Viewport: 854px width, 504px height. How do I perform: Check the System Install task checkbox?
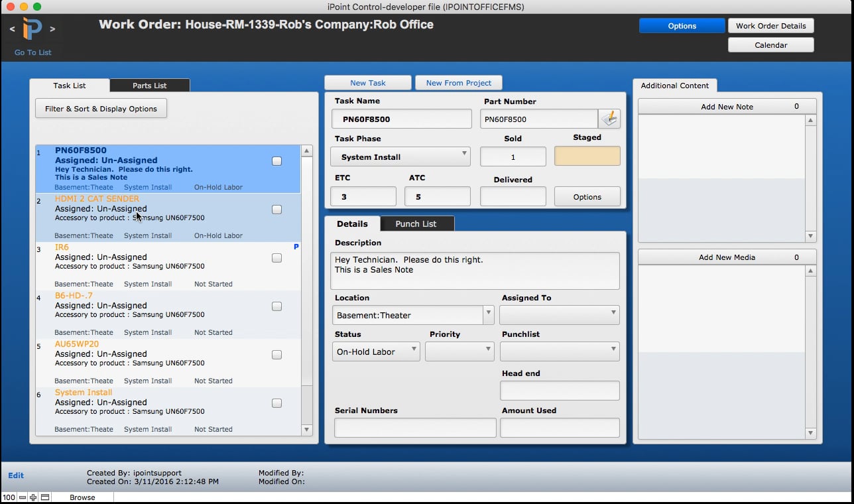[276, 403]
